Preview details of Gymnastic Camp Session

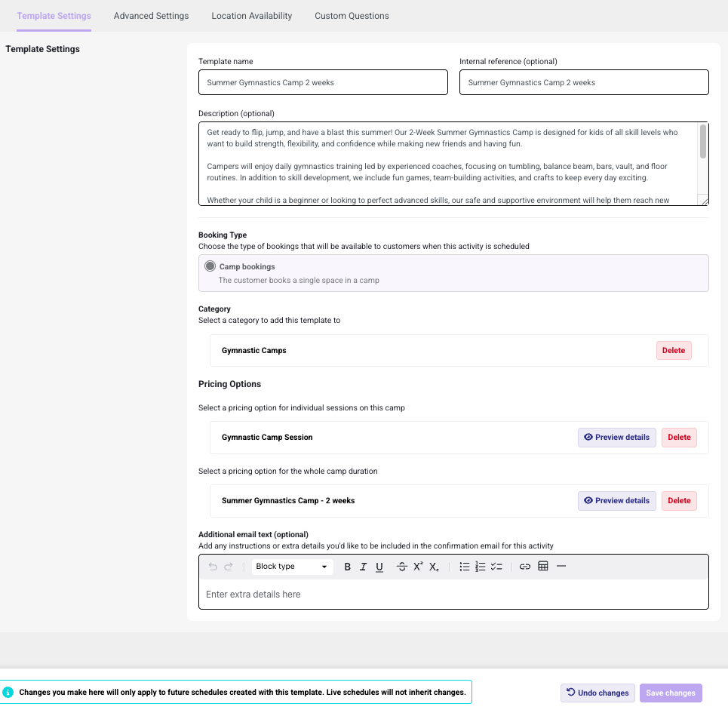tap(616, 438)
